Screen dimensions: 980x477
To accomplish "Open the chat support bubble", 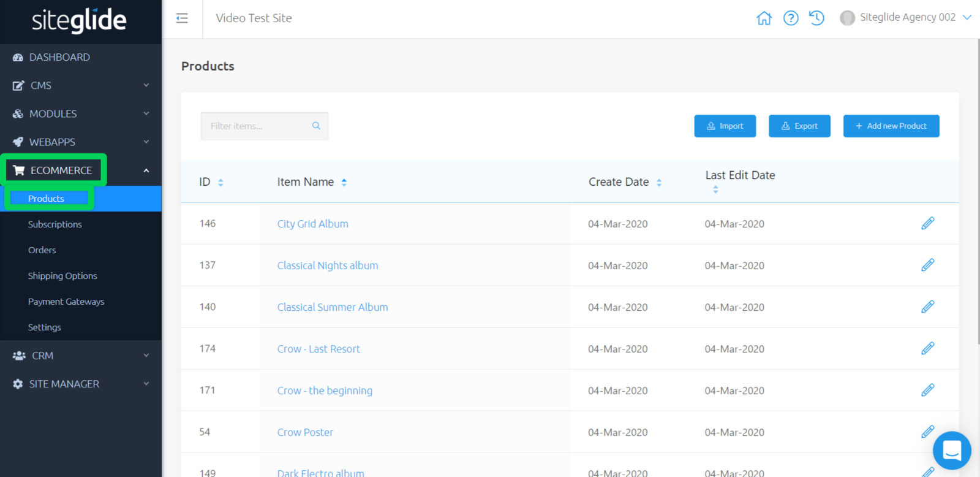I will (951, 451).
